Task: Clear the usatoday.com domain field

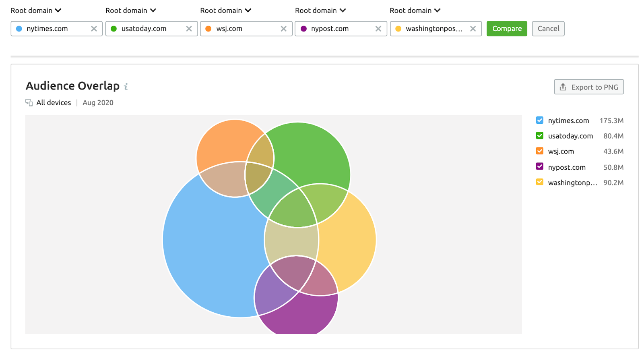Action: click(189, 29)
